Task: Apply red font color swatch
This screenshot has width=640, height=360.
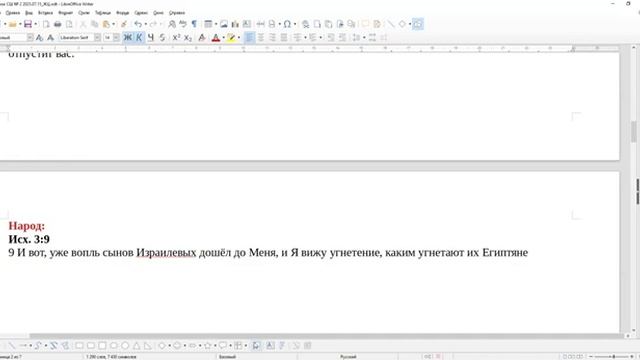Action: [x=216, y=38]
